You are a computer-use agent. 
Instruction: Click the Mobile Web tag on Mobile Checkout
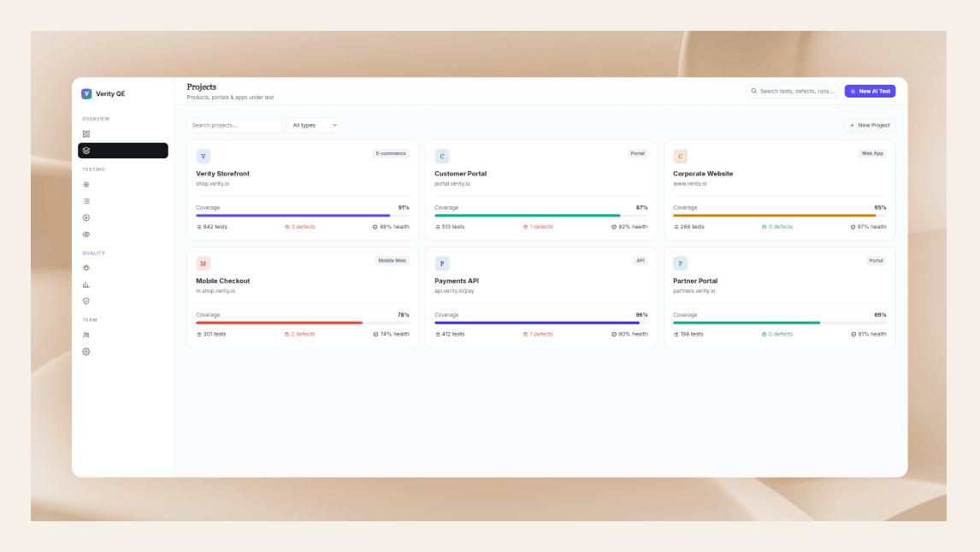392,261
